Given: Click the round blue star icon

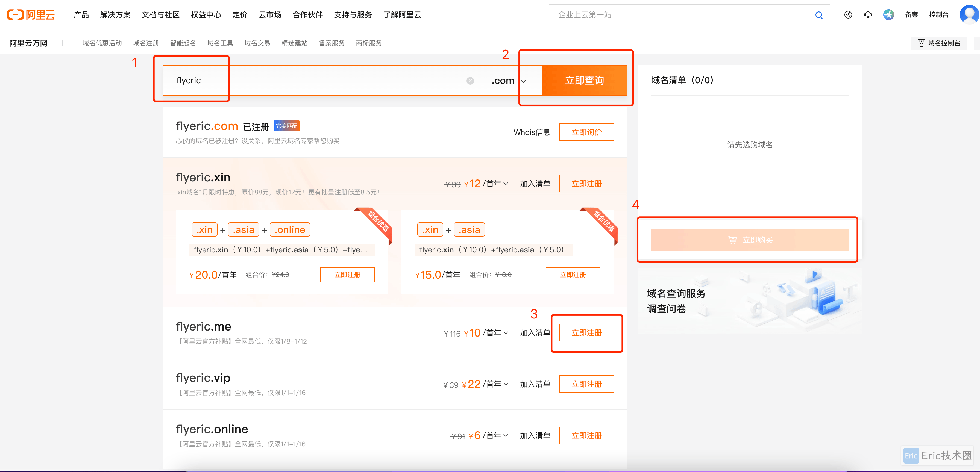Looking at the screenshot, I should (888, 15).
